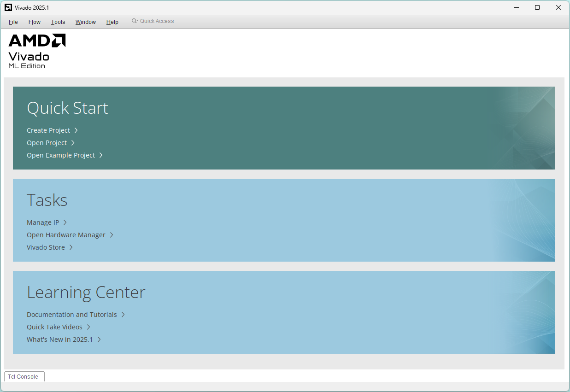570x392 pixels.
Task: Open Hardware Manager from Tasks
Action: tap(66, 235)
